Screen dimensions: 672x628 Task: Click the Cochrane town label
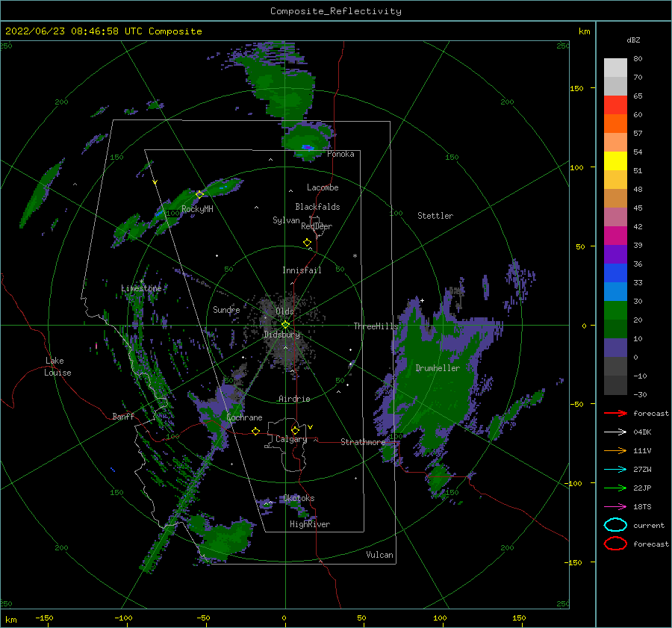(244, 417)
